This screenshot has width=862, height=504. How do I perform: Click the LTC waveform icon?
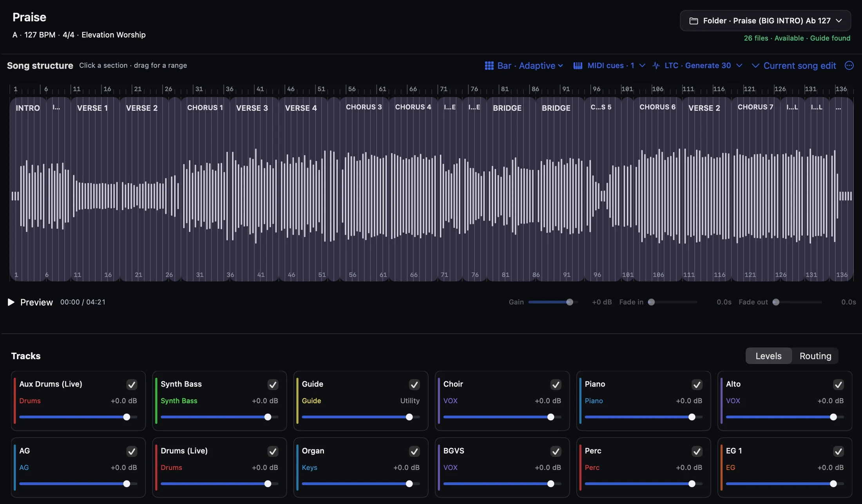656,65
